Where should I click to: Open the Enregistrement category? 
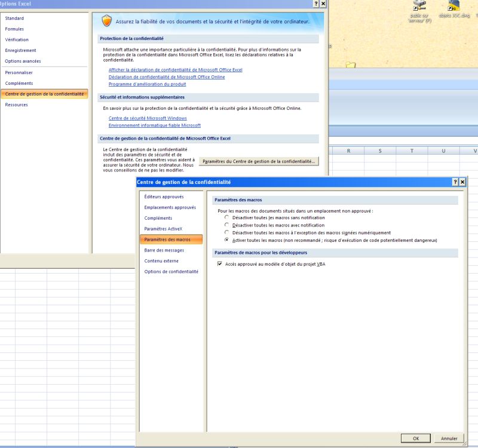pos(44,50)
